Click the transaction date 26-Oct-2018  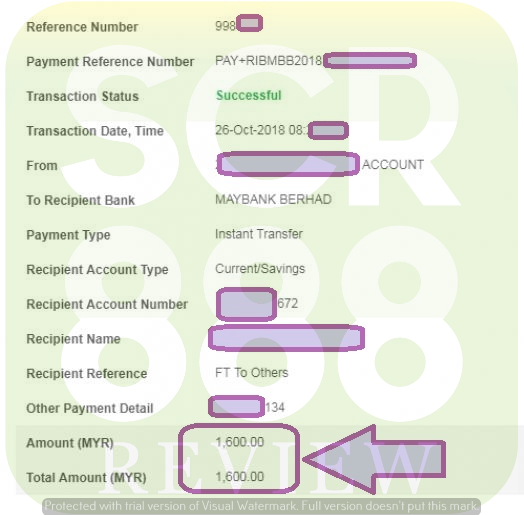coord(250,130)
